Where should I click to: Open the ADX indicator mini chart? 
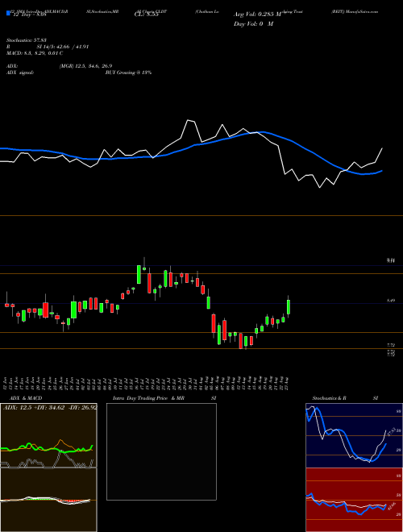pyautogui.click(x=48, y=435)
